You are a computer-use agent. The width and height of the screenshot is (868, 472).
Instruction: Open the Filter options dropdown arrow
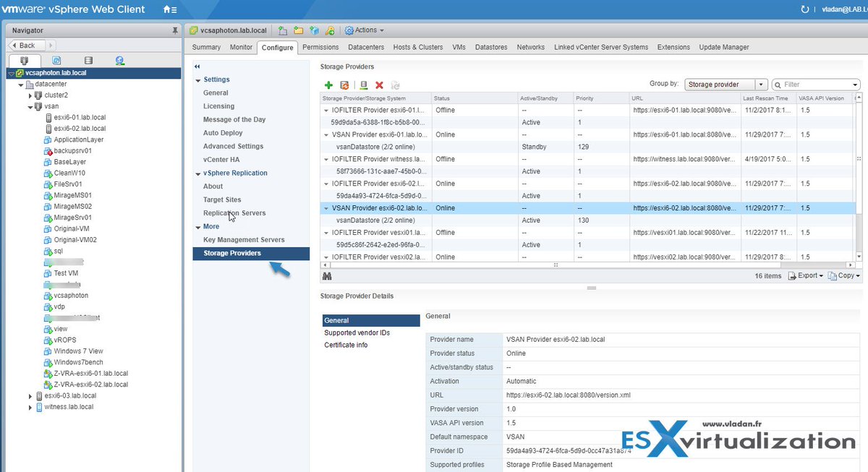pyautogui.click(x=856, y=85)
